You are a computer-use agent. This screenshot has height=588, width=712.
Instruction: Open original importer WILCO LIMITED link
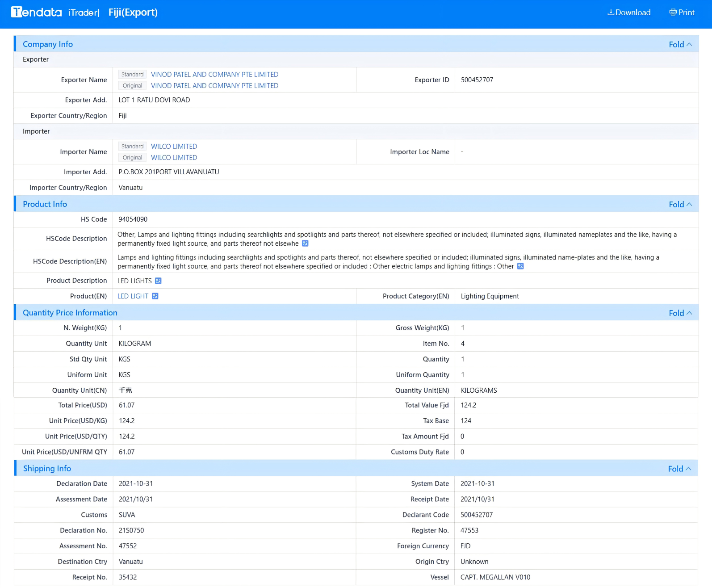pyautogui.click(x=174, y=158)
